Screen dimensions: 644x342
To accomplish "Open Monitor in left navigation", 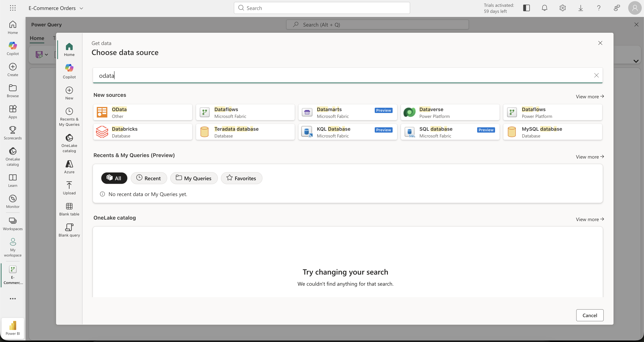I will [x=13, y=202].
